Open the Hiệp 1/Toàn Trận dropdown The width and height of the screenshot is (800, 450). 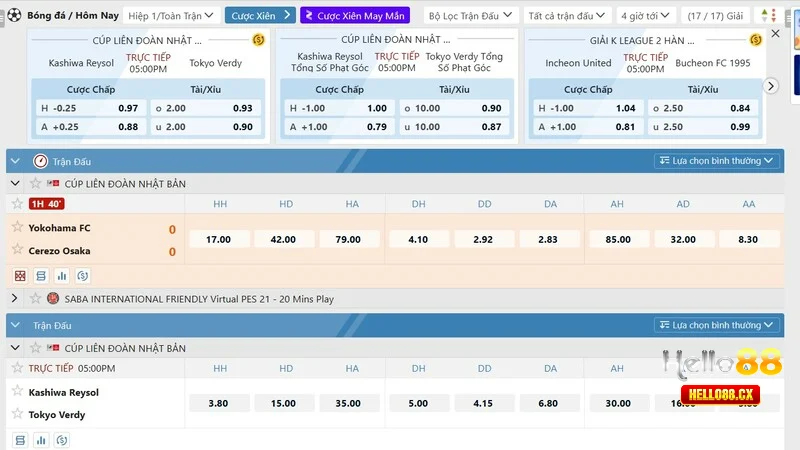pos(171,16)
